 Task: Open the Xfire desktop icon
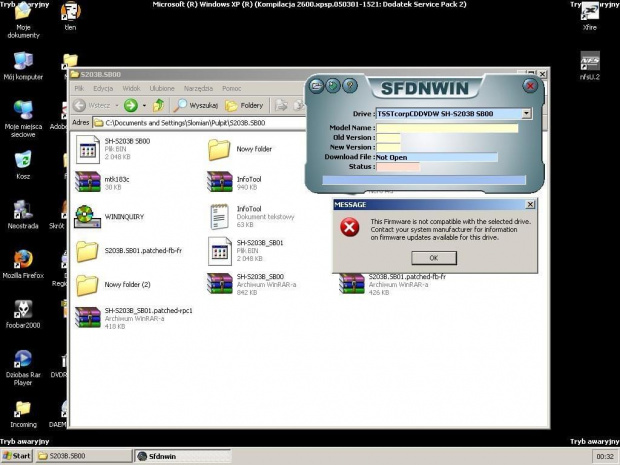[590, 17]
